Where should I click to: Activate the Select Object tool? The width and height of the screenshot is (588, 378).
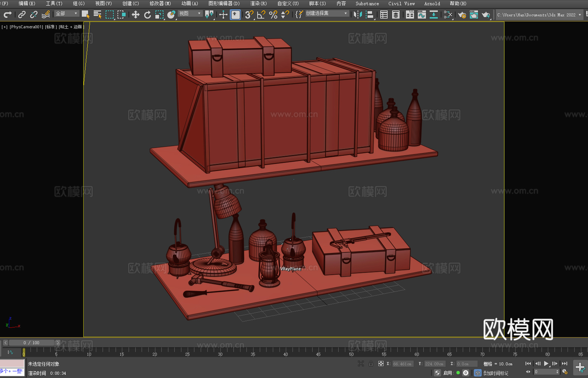[85, 14]
